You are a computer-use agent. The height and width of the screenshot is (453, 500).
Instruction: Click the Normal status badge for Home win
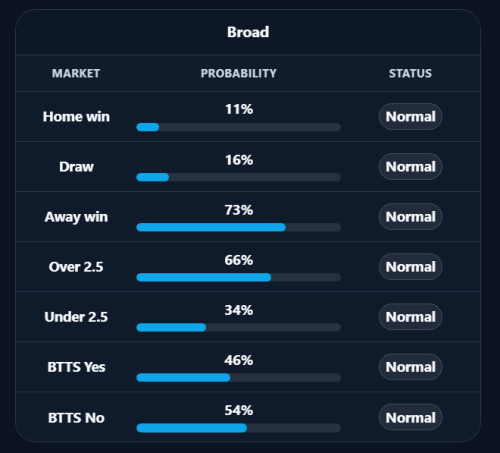410,117
